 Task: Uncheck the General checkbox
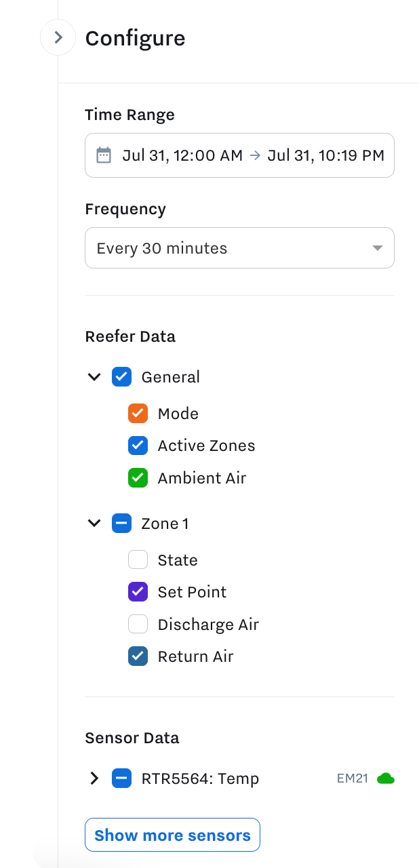click(x=121, y=376)
